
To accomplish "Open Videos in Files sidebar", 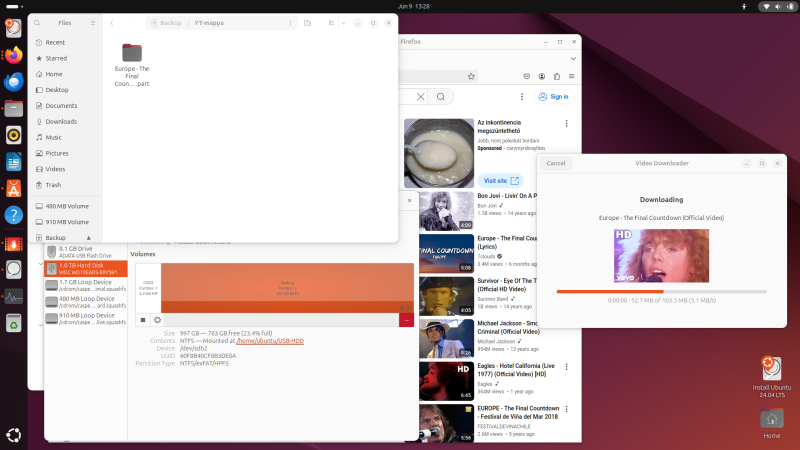I will (65, 169).
